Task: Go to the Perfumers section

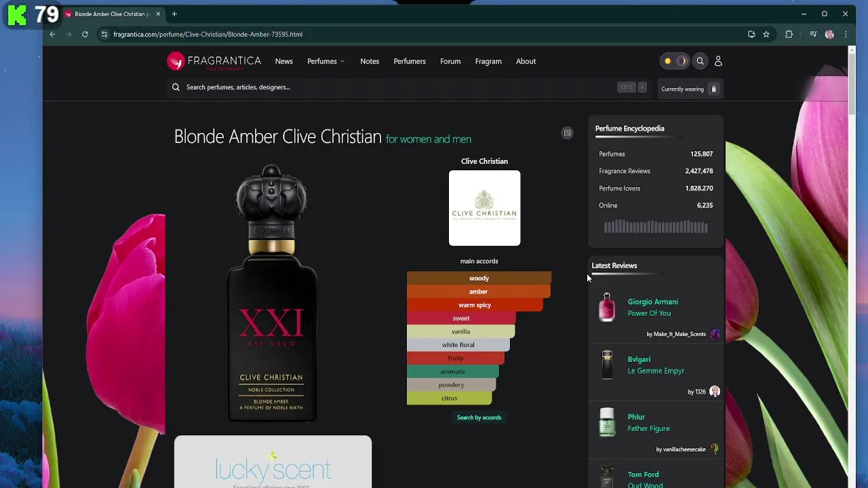Action: 410,61
